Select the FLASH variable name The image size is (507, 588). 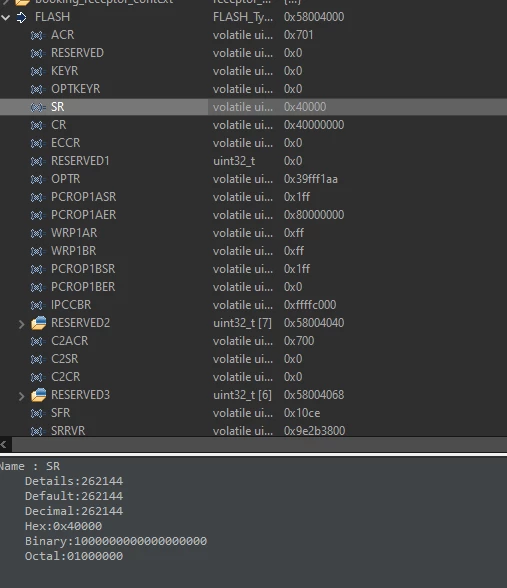(x=52, y=17)
